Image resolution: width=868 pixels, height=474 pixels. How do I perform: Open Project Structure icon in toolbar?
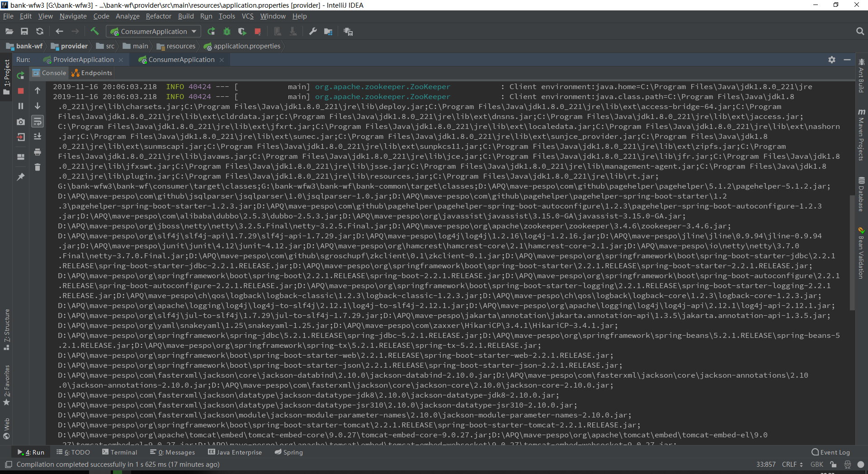(328, 31)
